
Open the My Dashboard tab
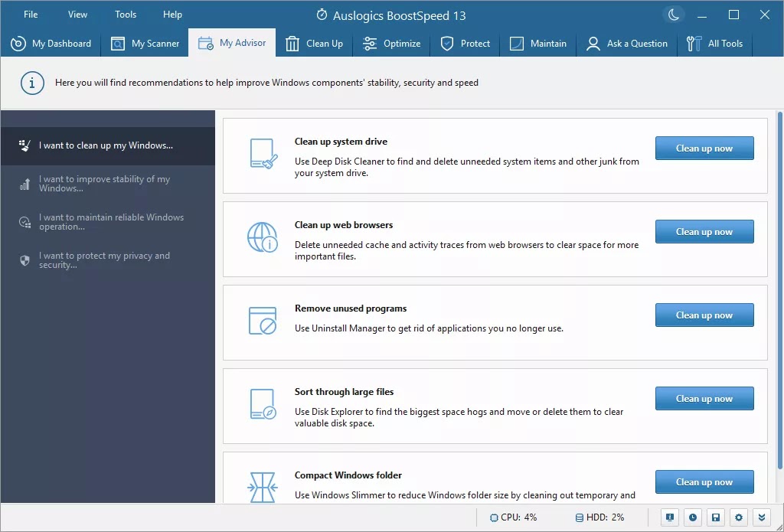(x=51, y=44)
